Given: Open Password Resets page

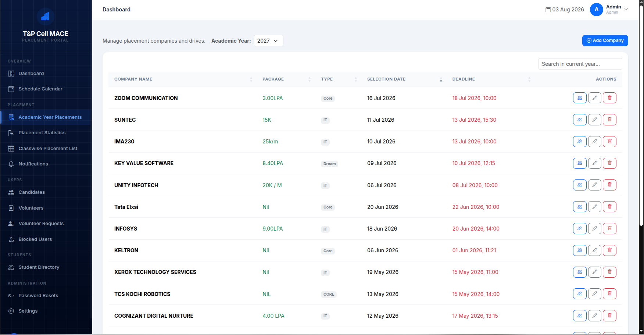Looking at the screenshot, I should [x=46, y=296].
